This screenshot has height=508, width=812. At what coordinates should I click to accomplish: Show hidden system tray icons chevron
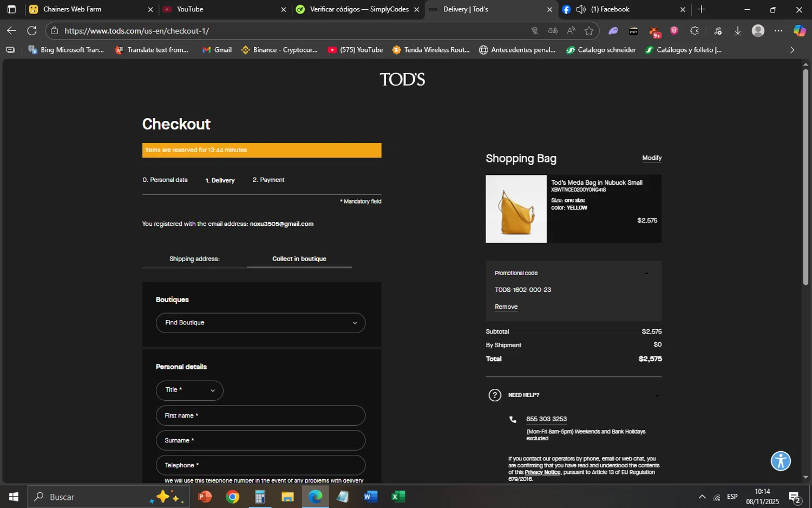pyautogui.click(x=702, y=497)
